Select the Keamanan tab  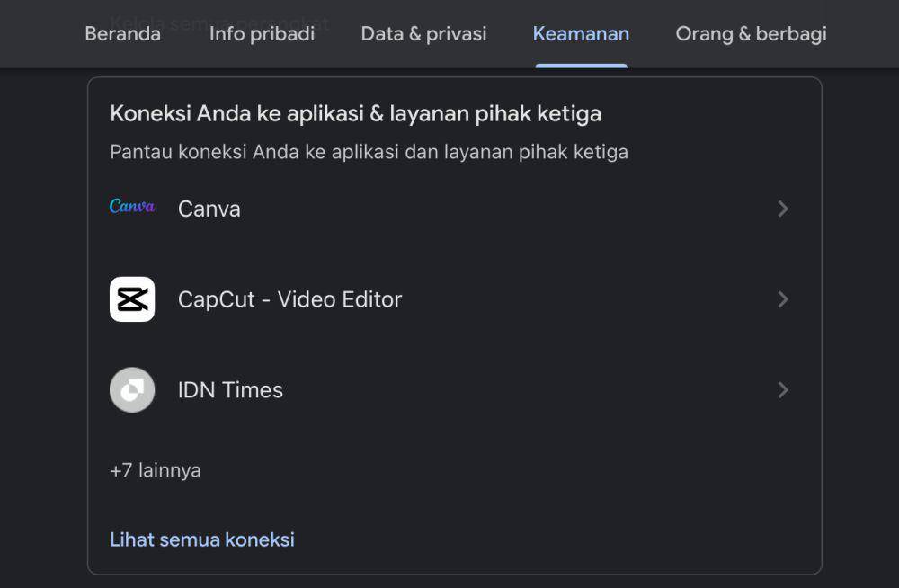pyautogui.click(x=581, y=34)
